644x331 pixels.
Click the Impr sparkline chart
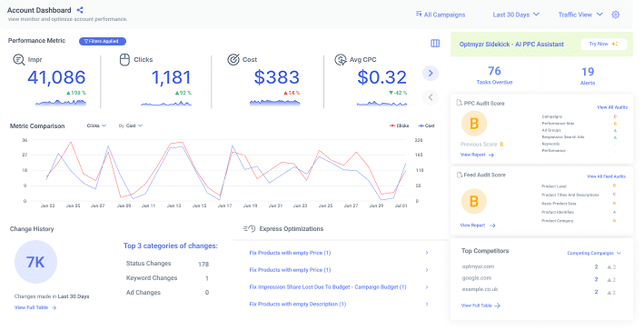61,103
